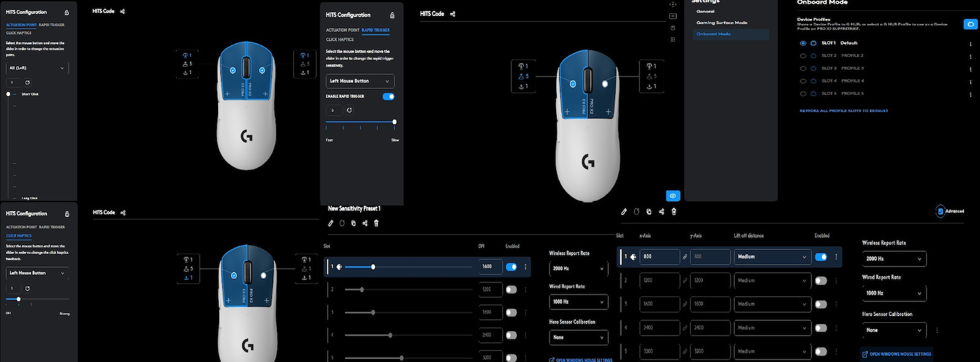Open the three-dot menu for SLOT 4 PROFILE 4
Image resolution: width=980 pixels, height=362 pixels.
[970, 81]
